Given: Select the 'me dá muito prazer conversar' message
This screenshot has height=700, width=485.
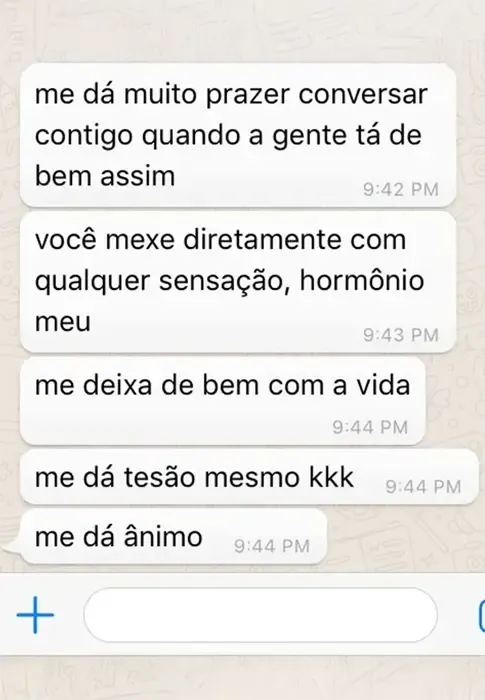Looking at the screenshot, I should pos(238,135).
